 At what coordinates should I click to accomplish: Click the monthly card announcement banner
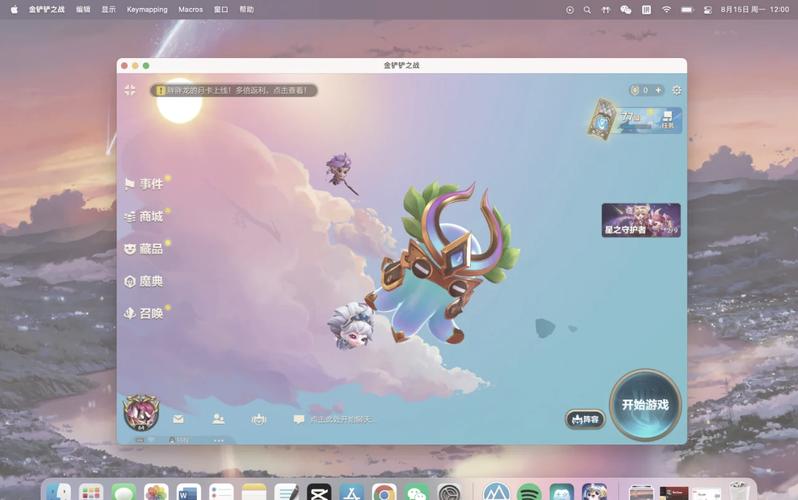pos(235,90)
